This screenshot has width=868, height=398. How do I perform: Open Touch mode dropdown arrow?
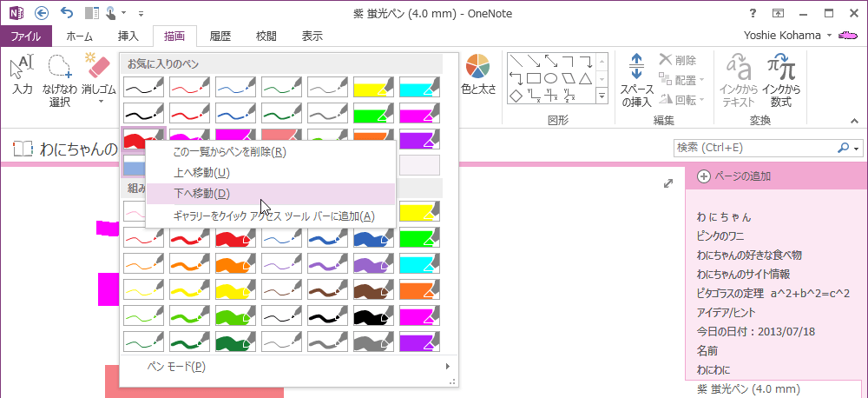[x=123, y=13]
